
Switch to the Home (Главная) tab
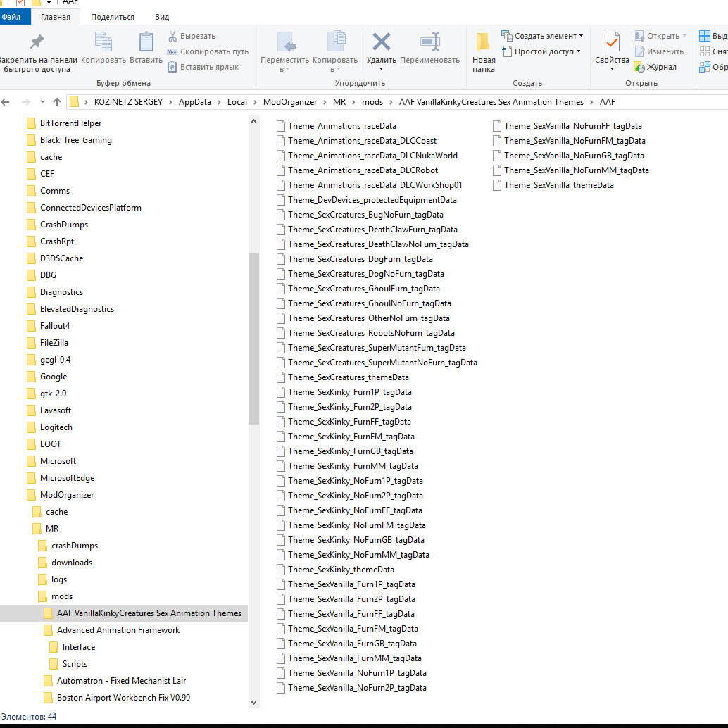(x=55, y=17)
